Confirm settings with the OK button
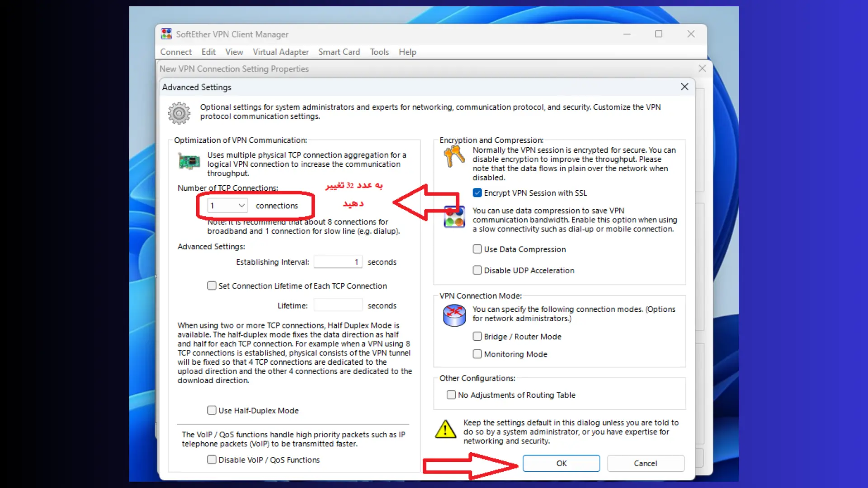The width and height of the screenshot is (868, 488). (561, 463)
